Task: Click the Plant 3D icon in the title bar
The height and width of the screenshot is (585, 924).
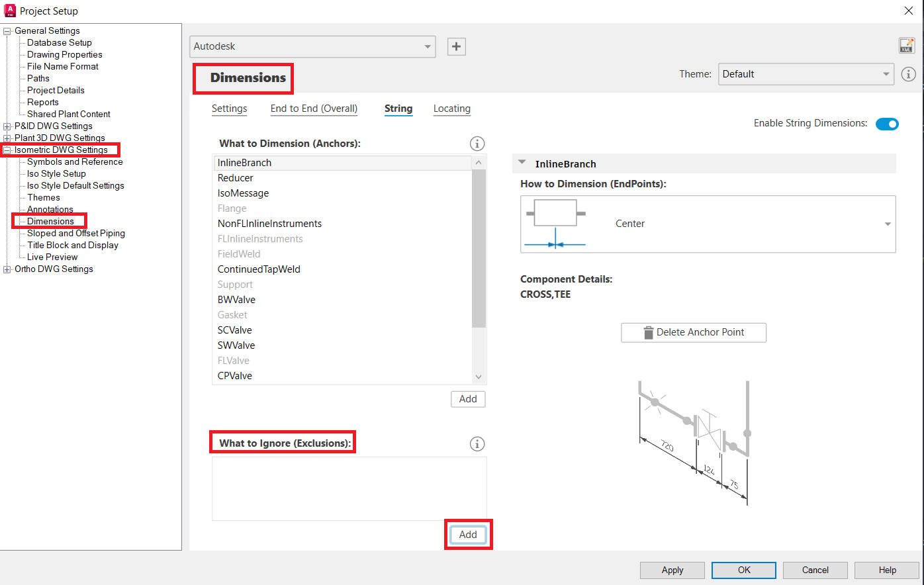Action: [x=9, y=11]
